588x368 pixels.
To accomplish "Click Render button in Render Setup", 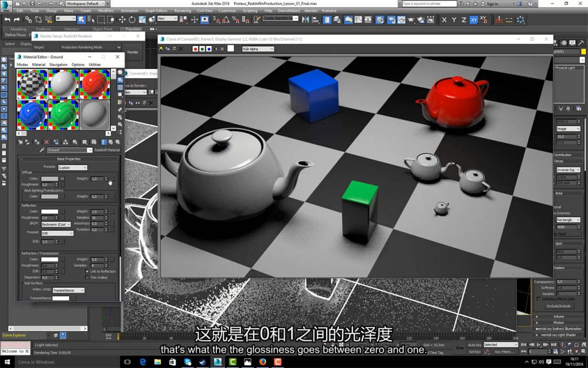I will click(x=133, y=52).
